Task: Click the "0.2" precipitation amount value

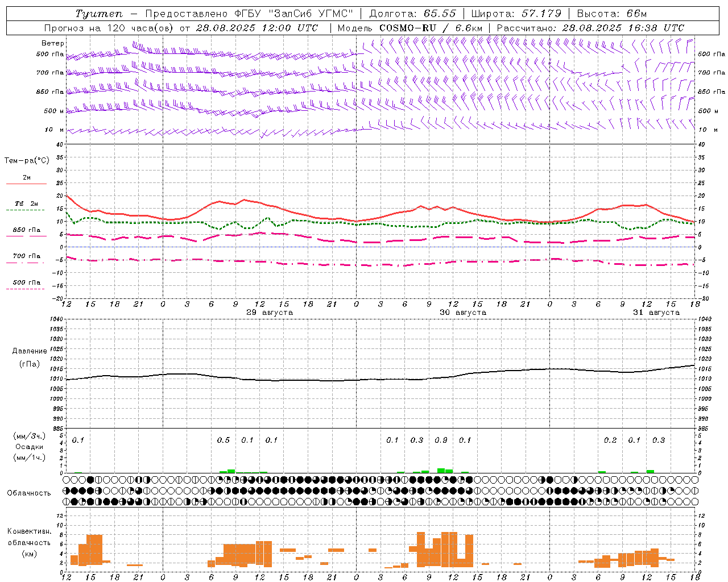Action: (610, 440)
